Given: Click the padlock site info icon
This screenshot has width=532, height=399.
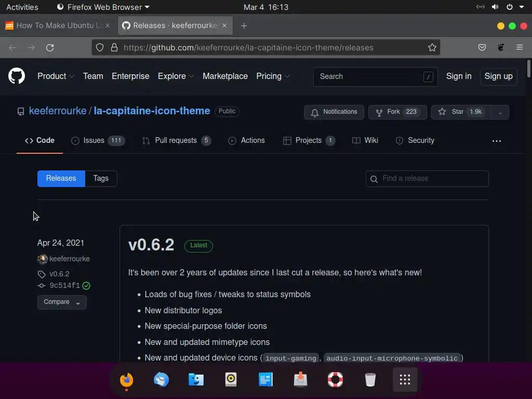Looking at the screenshot, I should [114, 47].
